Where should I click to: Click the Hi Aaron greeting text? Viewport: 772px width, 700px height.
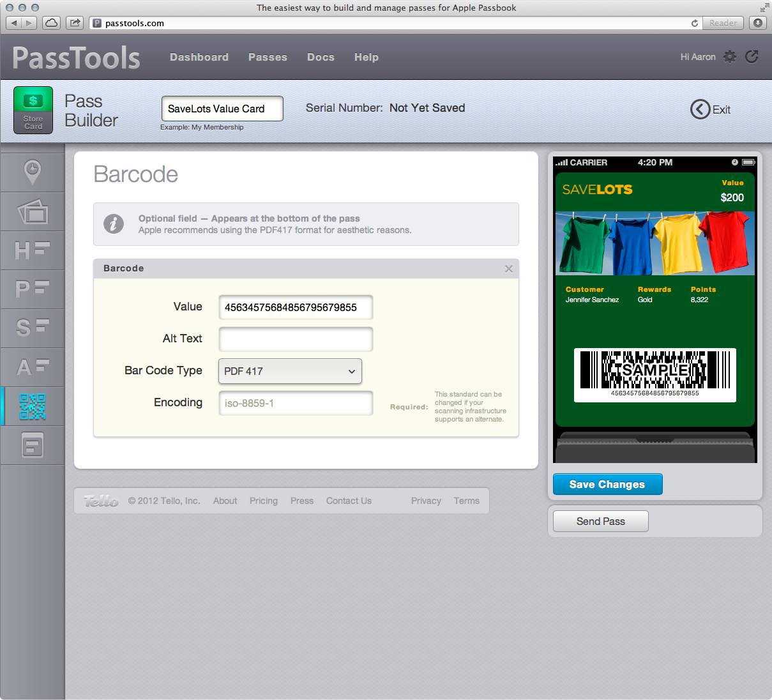[698, 57]
